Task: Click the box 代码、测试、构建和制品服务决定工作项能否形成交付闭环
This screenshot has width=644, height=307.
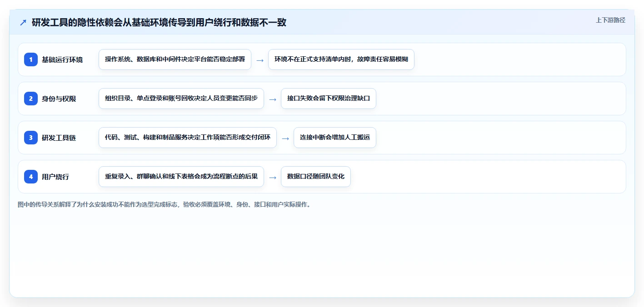Action: coord(188,138)
